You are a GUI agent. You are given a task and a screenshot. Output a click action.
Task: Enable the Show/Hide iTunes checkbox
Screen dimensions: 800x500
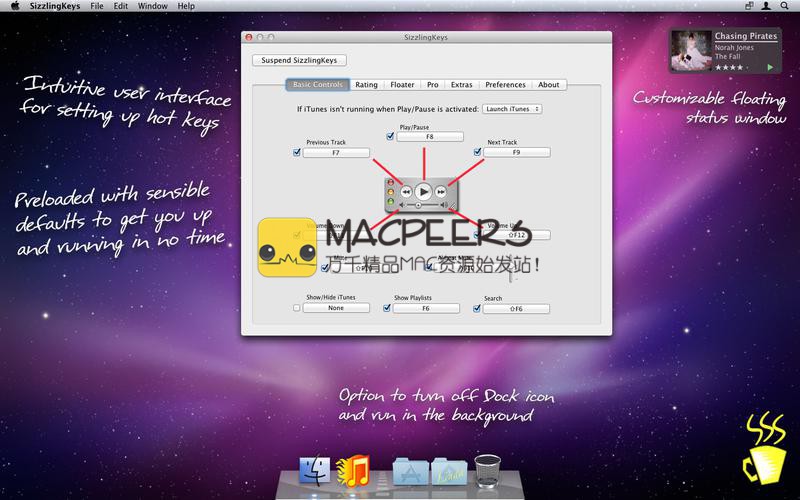click(296, 308)
